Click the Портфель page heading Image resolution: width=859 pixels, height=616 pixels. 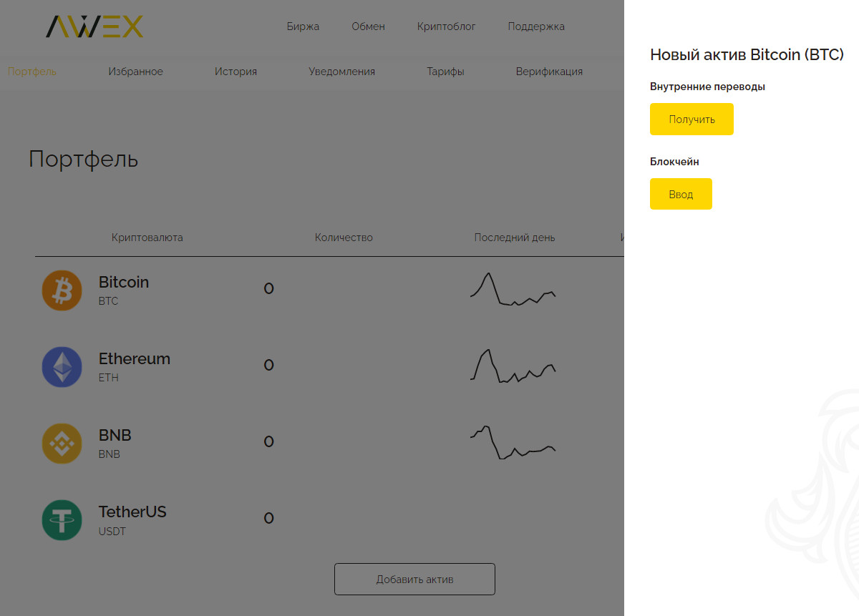point(84,160)
